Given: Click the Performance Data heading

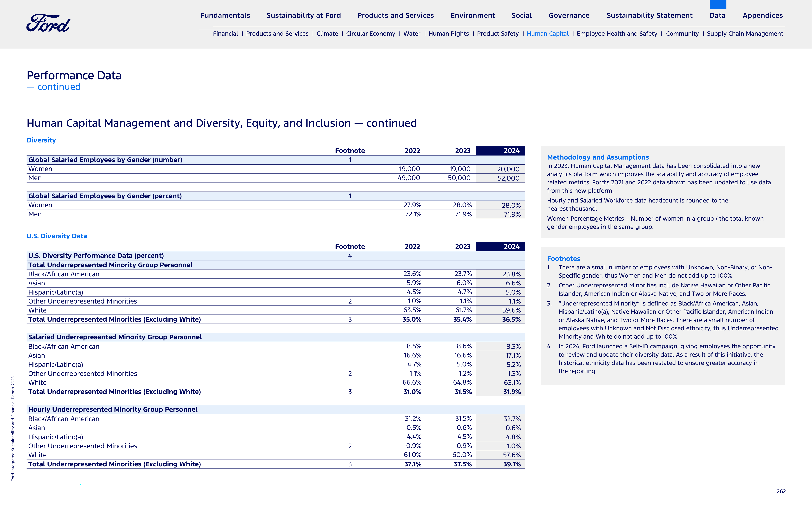Looking at the screenshot, I should point(74,76).
